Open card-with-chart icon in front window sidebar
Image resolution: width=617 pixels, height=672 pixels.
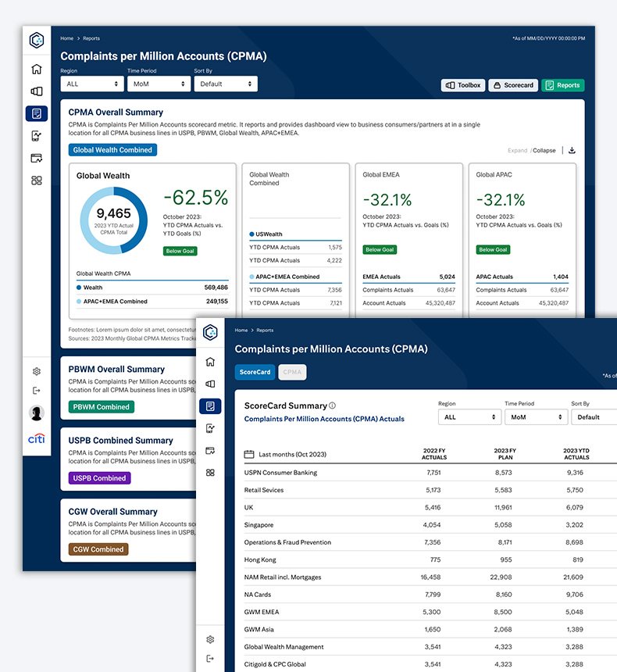210,450
